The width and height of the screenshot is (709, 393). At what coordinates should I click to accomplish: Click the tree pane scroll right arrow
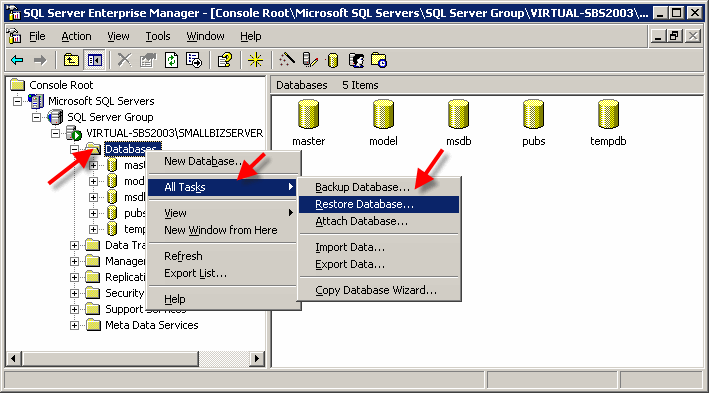(x=257, y=359)
